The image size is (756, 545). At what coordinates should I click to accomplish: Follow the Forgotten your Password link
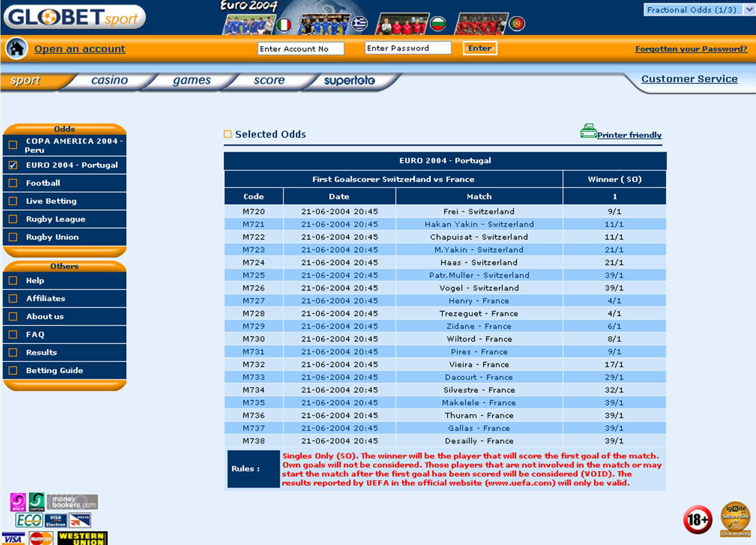[x=691, y=49]
